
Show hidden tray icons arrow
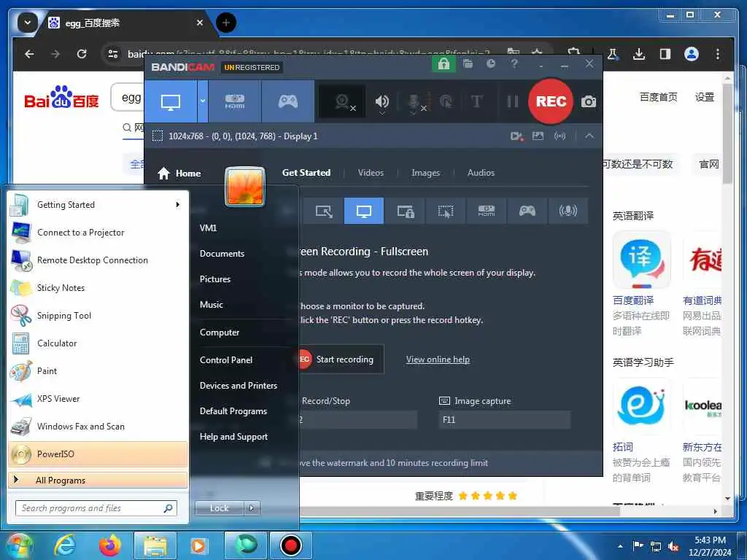620,545
